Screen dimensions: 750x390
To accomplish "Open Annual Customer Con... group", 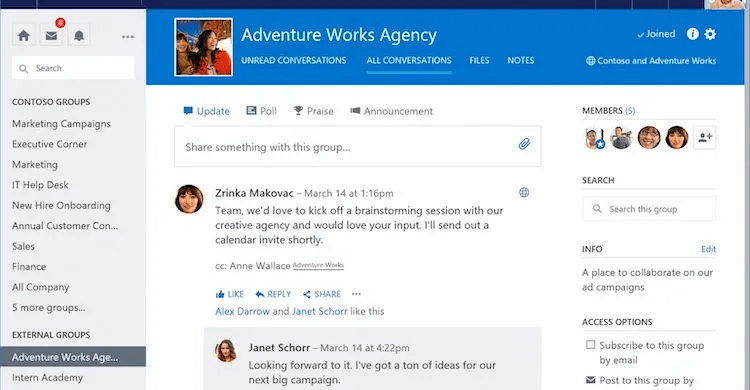I will [x=65, y=226].
